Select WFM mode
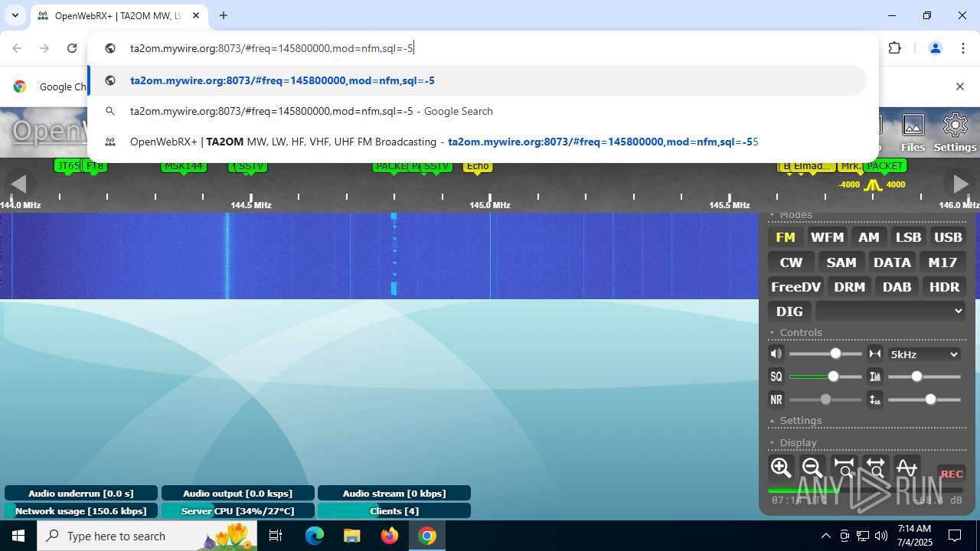The height and width of the screenshot is (551, 980). [827, 237]
